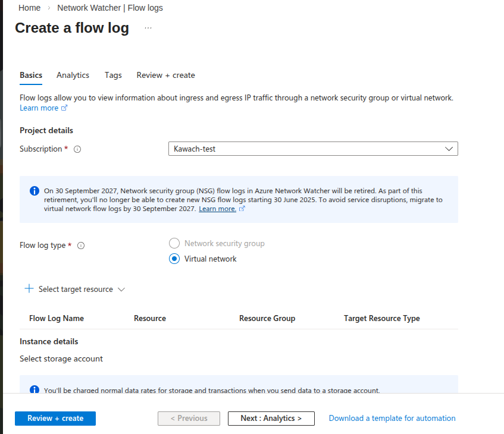Viewport: 504px width, 434px height.
Task: Click the info icon next to Flow log type
Action: [81, 245]
